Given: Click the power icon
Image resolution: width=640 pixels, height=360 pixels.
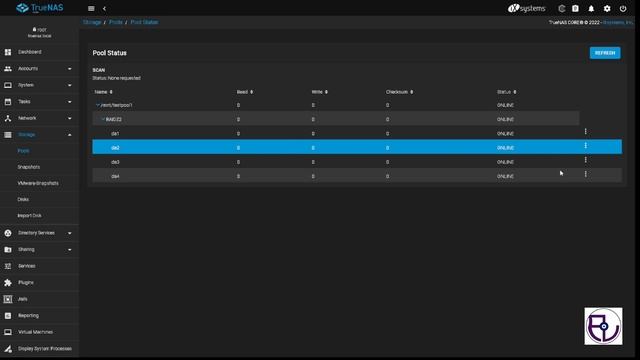Looking at the screenshot, I should [x=623, y=9].
